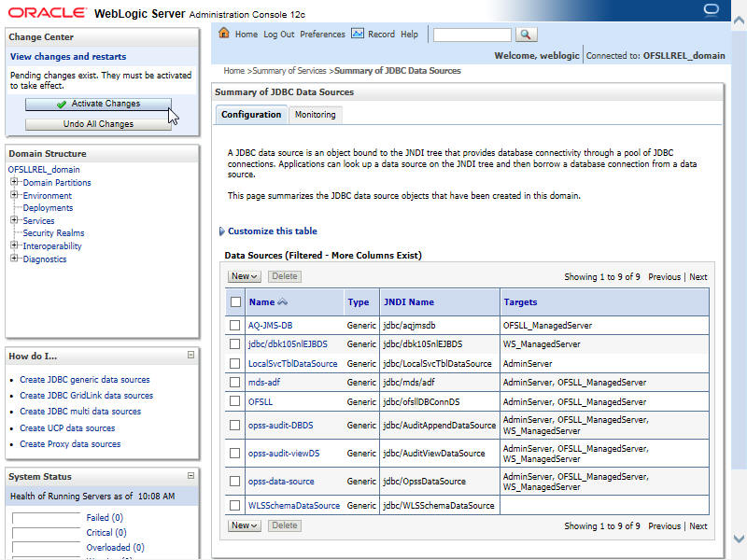Open Summary of Services breadcrumb

289,71
